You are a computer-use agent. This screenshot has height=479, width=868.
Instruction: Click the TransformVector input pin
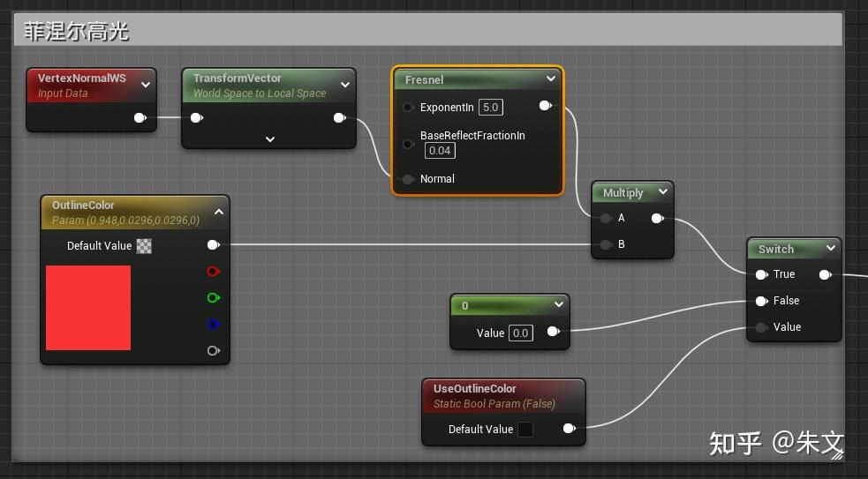click(197, 117)
